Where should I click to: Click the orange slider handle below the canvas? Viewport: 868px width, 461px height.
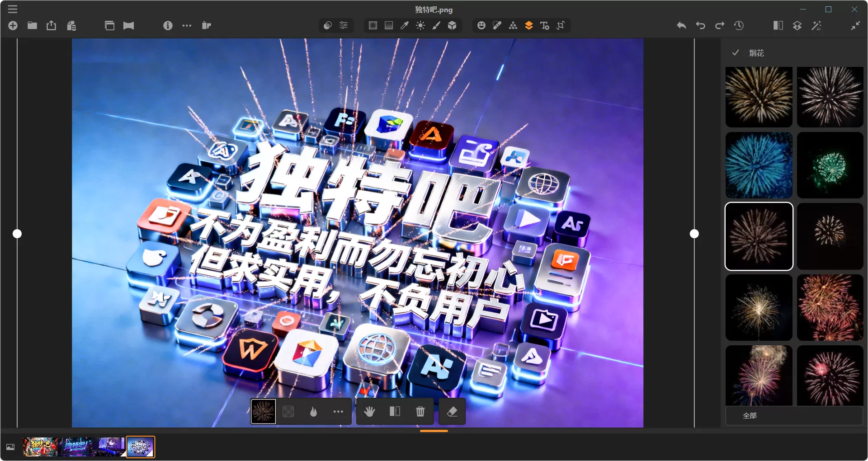point(433,431)
